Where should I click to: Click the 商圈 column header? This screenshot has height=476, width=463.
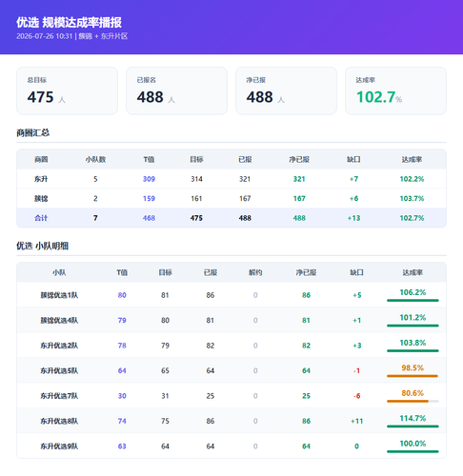41,159
